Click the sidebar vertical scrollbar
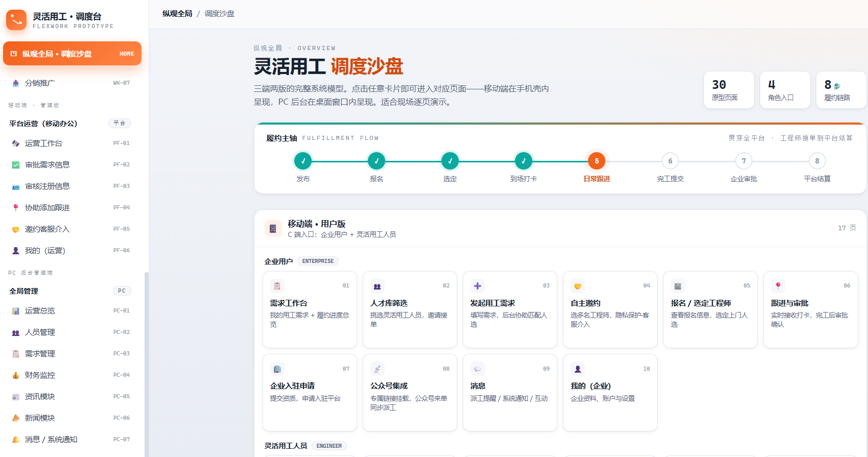This screenshot has height=457, width=868. (147, 364)
